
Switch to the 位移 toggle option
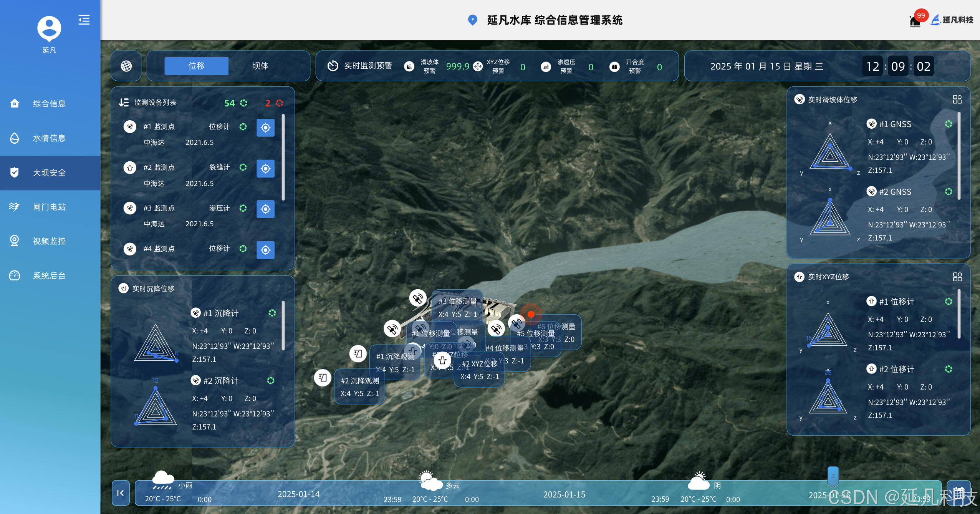(196, 66)
